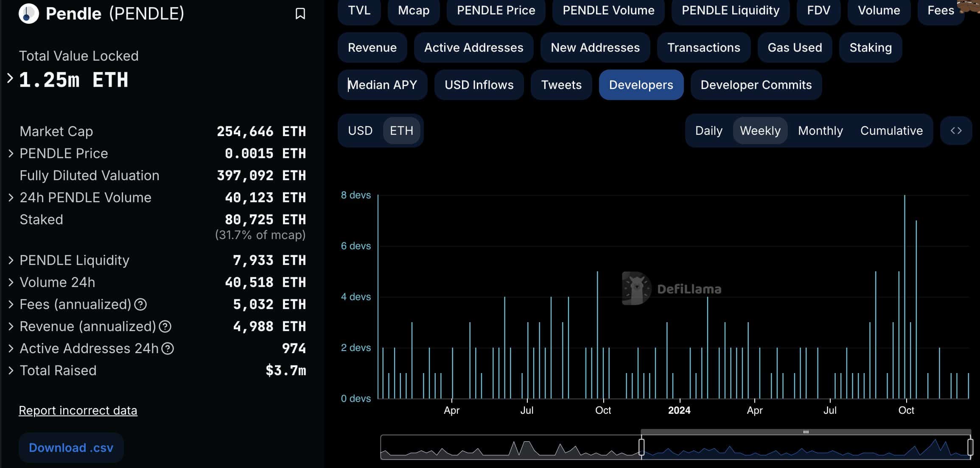
Task: Click the Total Raised value $3.7m
Action: coord(286,370)
